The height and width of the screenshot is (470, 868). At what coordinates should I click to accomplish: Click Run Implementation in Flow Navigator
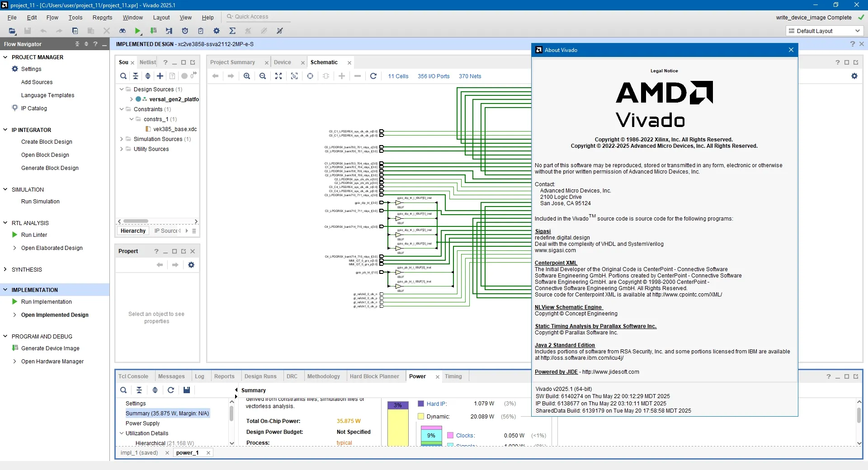[47, 301]
